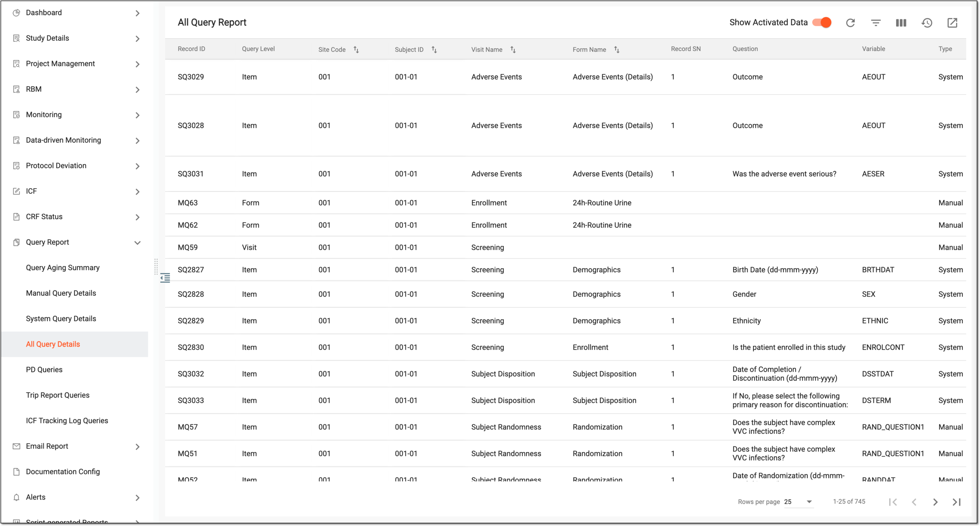Screen dimensions: 980x526
Task: Click the Variable column header
Action: tap(873, 49)
